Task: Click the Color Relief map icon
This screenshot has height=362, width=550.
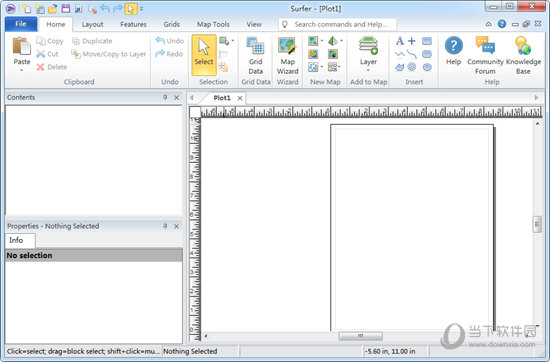Action: (x=333, y=54)
